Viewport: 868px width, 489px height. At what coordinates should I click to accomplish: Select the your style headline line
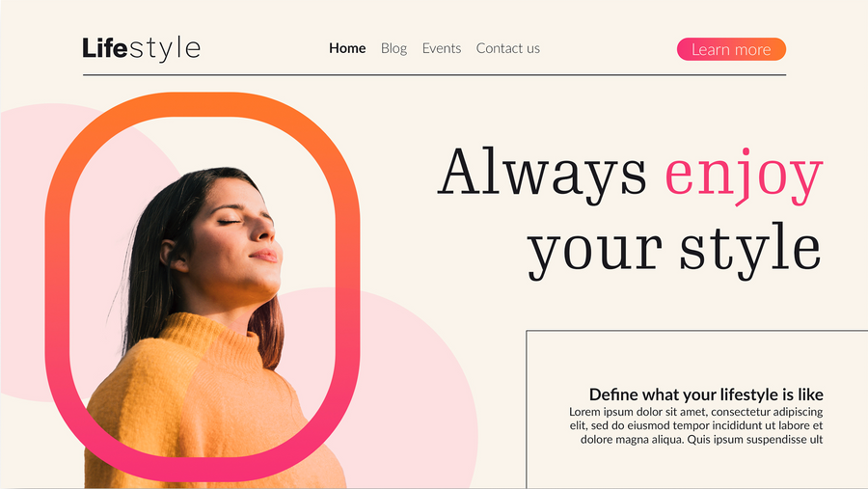(x=674, y=251)
